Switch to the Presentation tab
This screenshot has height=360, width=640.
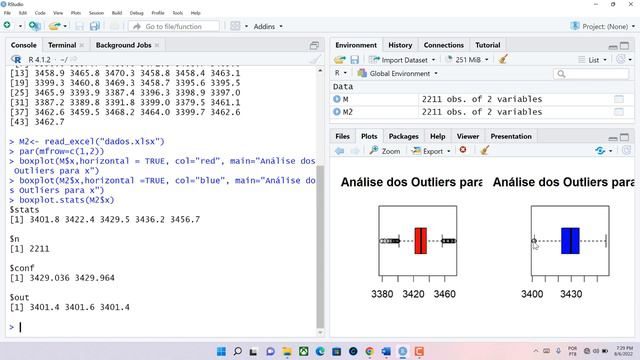[511, 136]
